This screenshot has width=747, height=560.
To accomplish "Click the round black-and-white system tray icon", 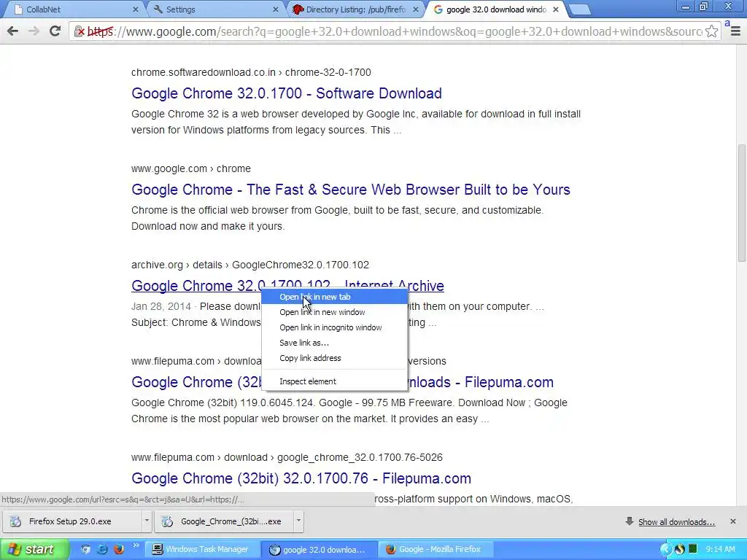I will (679, 550).
